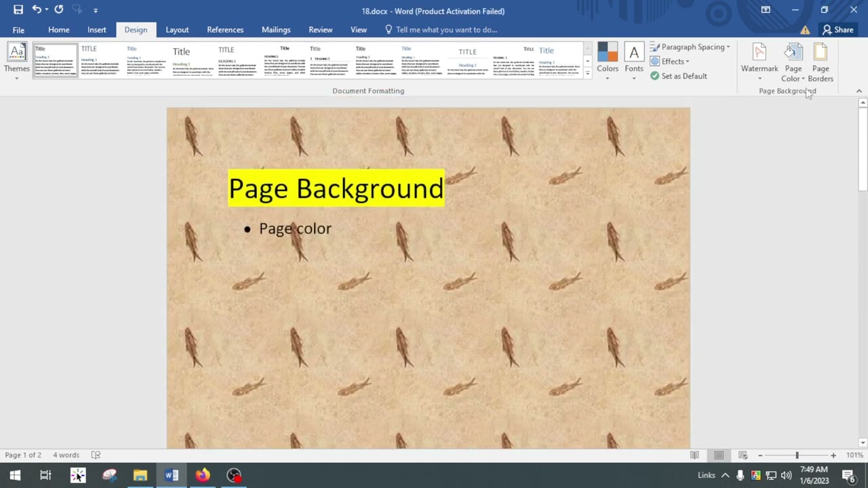This screenshot has width=868, height=488.
Task: Open the notifications action center icon
Action: tap(848, 475)
